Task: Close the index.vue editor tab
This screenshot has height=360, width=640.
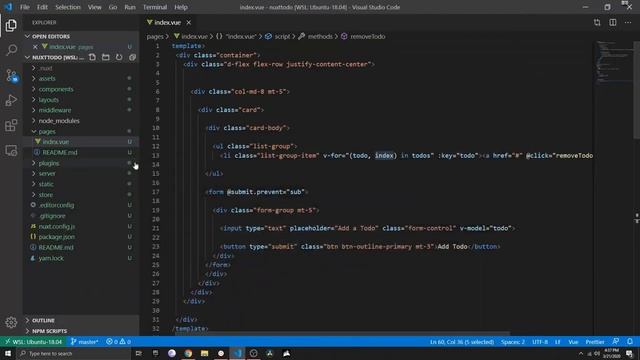Action: (189, 22)
